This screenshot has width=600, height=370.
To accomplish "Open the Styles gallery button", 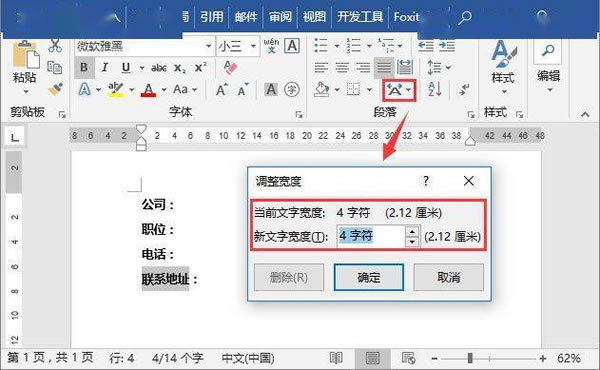I will 503,68.
